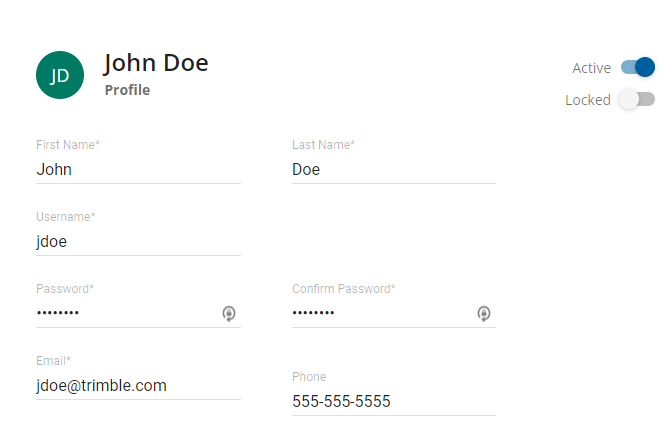
Task: Click the Locked label text
Action: pos(587,100)
